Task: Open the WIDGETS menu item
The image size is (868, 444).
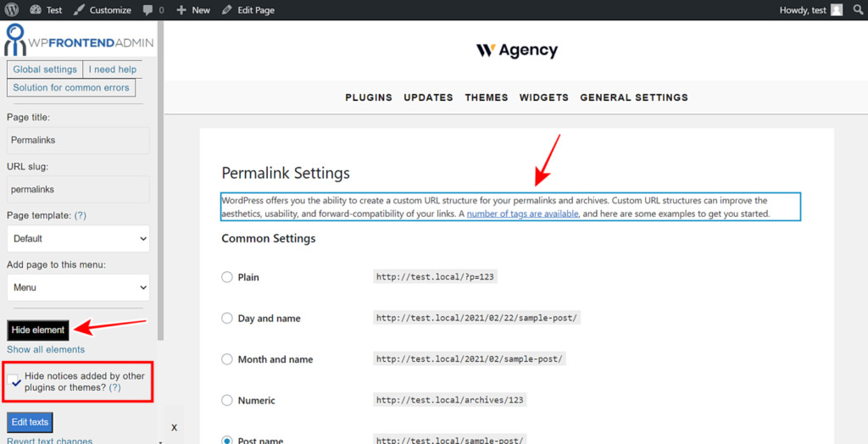Action: pyautogui.click(x=544, y=97)
